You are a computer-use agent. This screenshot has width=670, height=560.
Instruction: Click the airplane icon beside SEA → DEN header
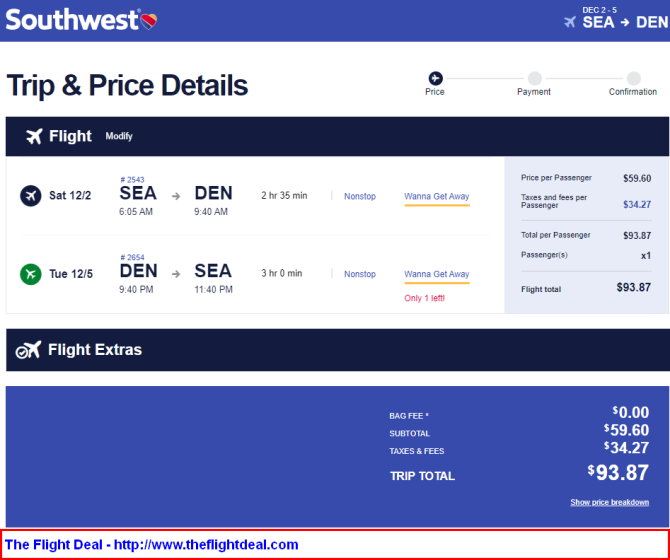[570, 22]
